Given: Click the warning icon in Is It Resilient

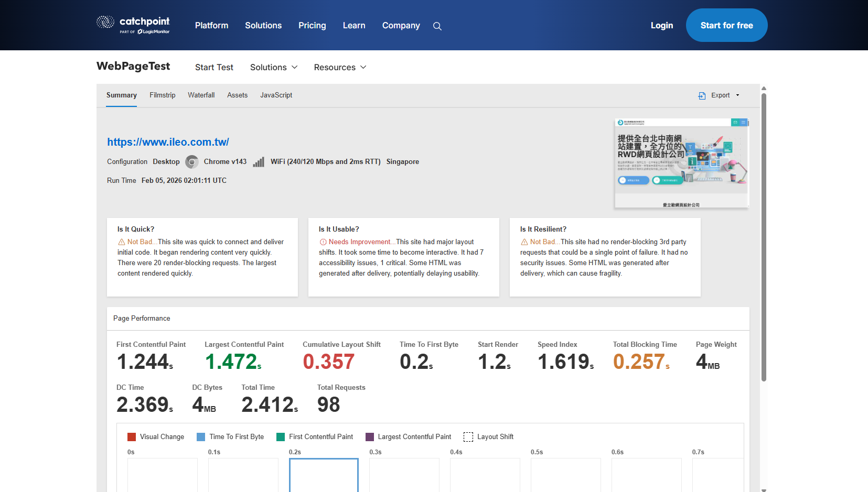Looking at the screenshot, I should pyautogui.click(x=524, y=242).
